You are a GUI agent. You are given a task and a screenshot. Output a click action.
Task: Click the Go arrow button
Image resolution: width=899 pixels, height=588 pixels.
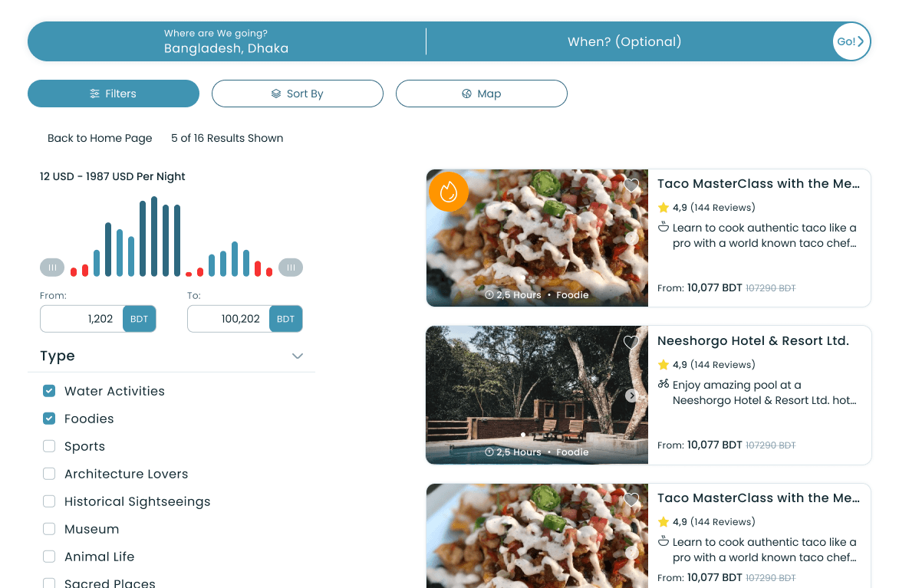click(x=851, y=41)
